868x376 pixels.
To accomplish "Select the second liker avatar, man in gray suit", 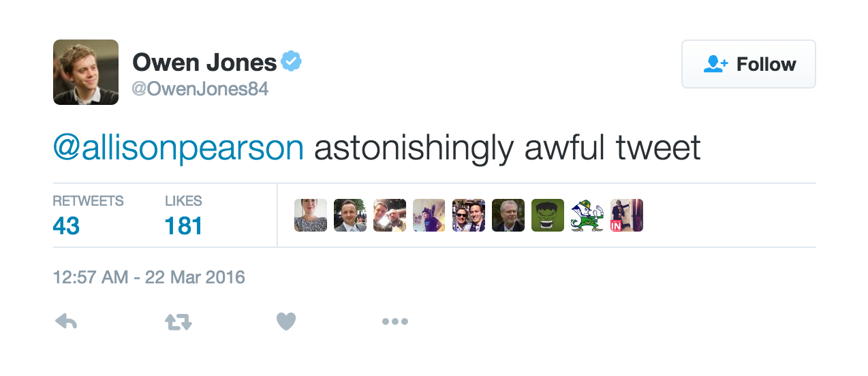I will pos(350,215).
